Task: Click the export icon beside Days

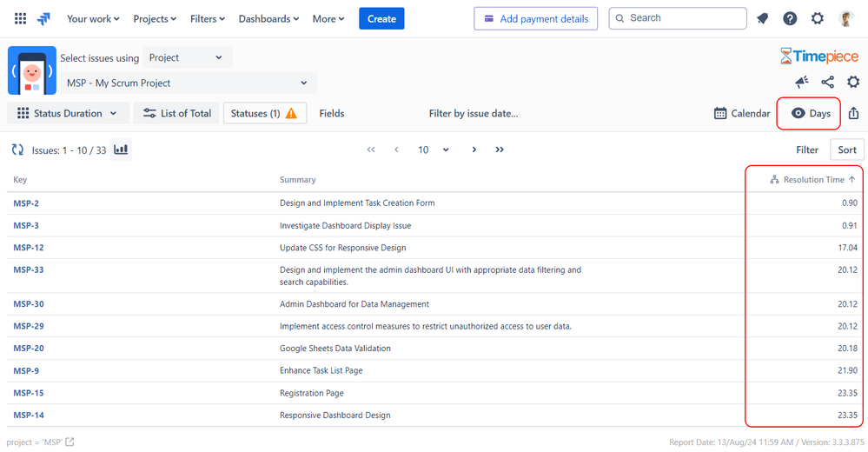Action: coord(853,114)
